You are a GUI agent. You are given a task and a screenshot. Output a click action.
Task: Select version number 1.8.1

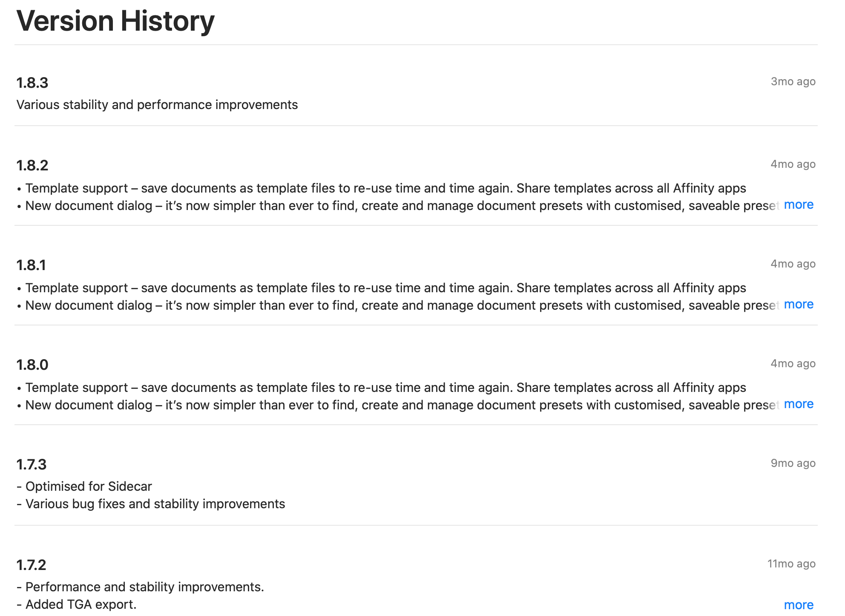click(x=31, y=265)
